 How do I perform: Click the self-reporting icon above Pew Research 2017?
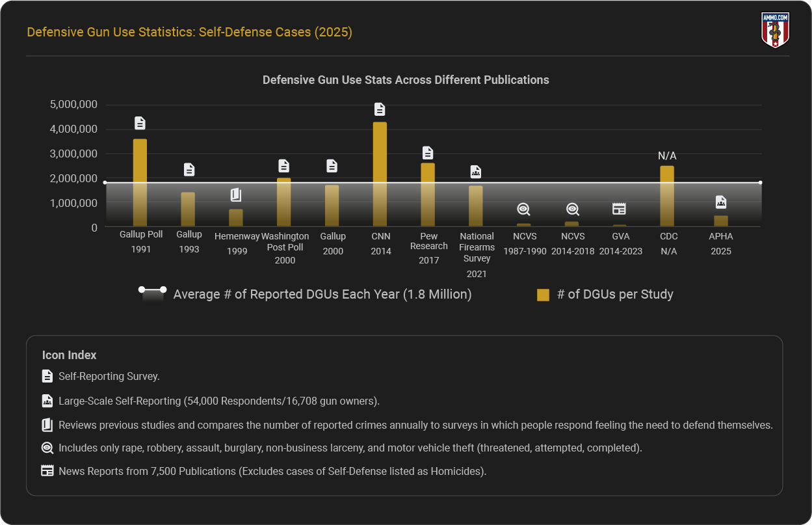coord(428,153)
